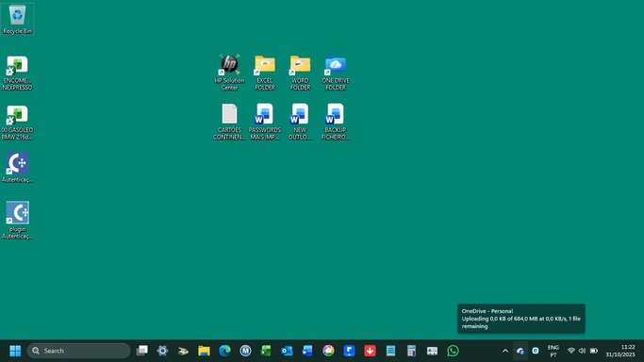Select the CARTÕES CONTINEN... file icon
This screenshot has height=362, width=644.
pyautogui.click(x=229, y=122)
